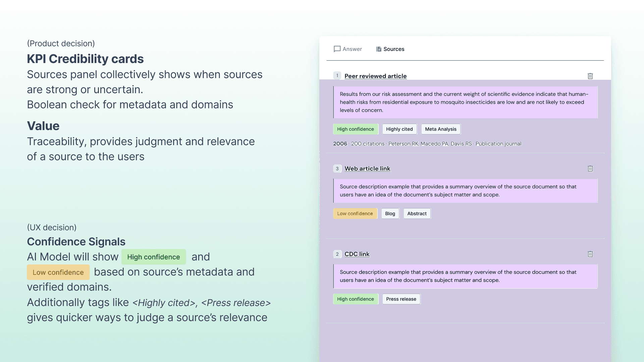The width and height of the screenshot is (644, 362).
Task: Click the Sources document icon
Action: click(379, 49)
